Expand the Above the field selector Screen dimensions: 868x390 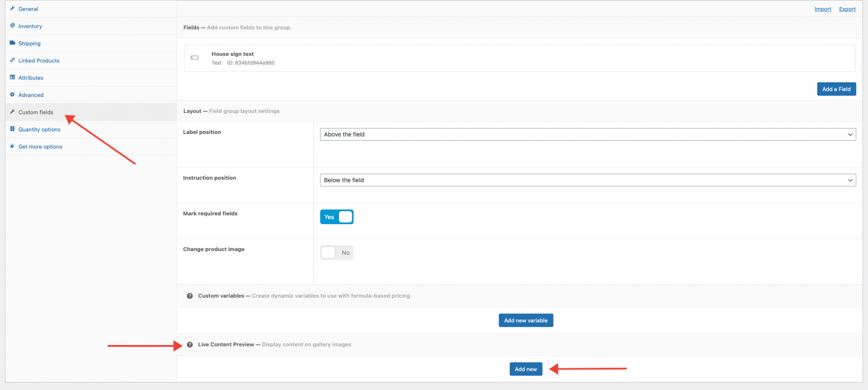click(x=587, y=134)
